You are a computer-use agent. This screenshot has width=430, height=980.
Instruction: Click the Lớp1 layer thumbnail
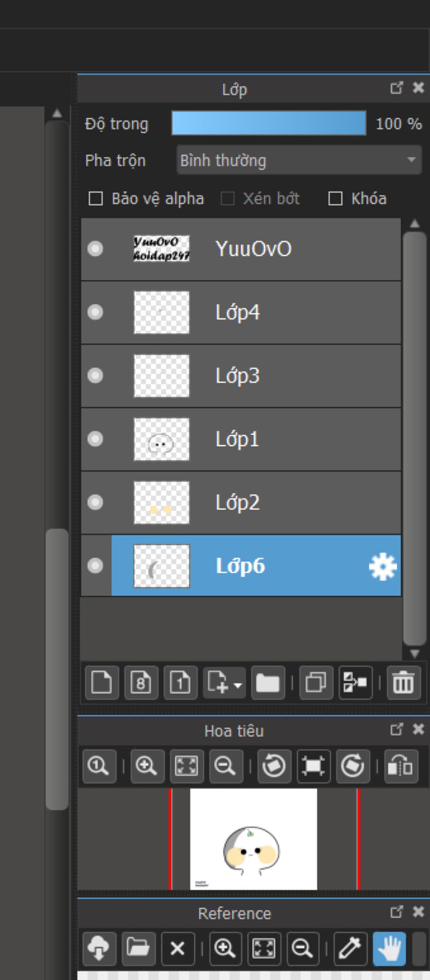(x=161, y=439)
